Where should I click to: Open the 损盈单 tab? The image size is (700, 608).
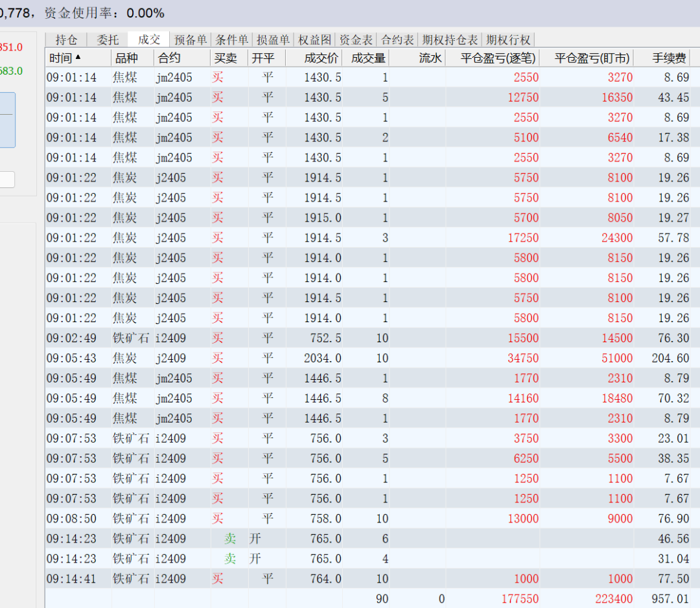[273, 39]
